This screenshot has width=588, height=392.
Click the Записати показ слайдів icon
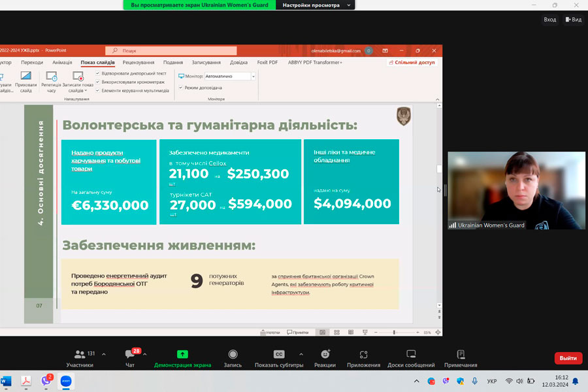(78, 76)
